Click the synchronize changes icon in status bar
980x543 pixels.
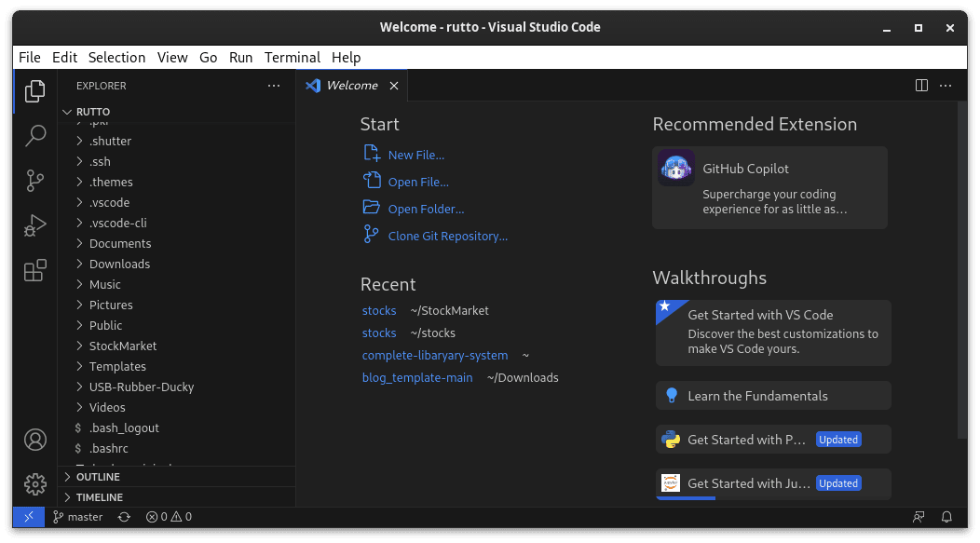[x=124, y=517]
